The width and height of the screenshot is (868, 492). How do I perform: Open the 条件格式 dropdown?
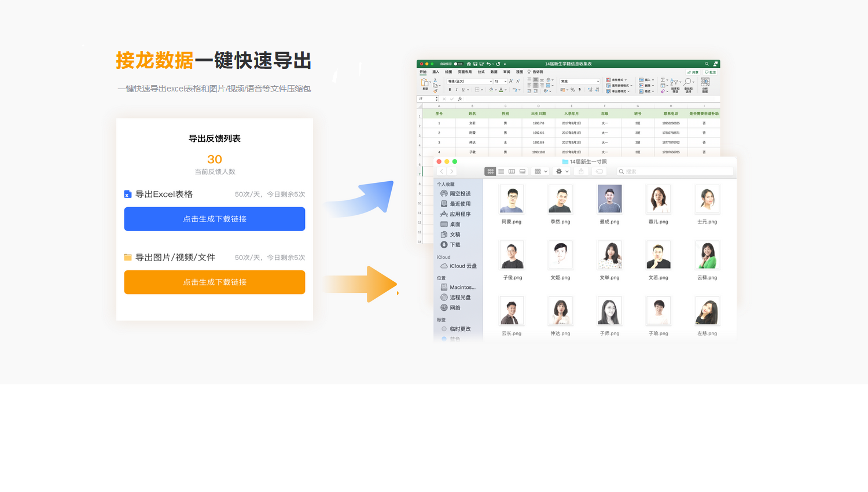616,80
